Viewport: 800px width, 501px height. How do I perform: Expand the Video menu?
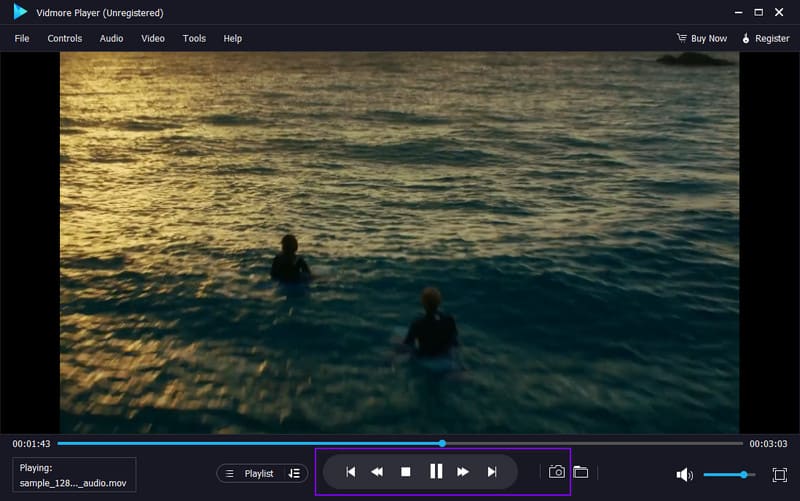pos(153,38)
